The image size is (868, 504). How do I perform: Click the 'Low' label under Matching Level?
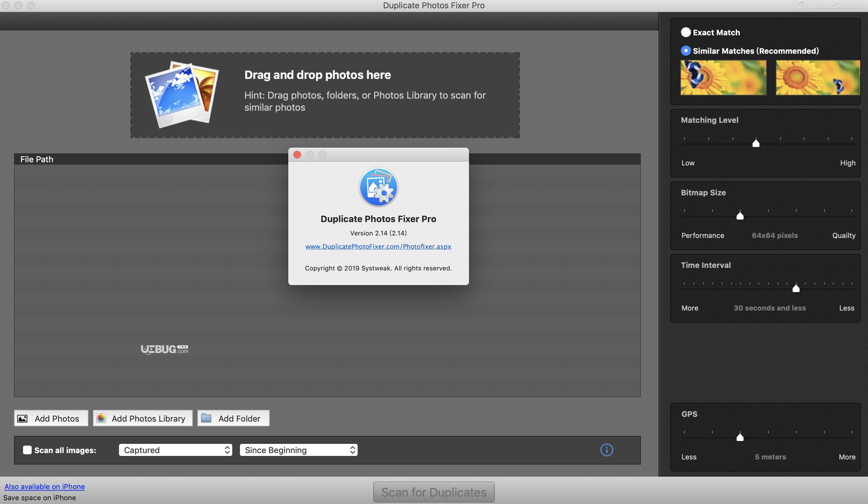pyautogui.click(x=688, y=163)
